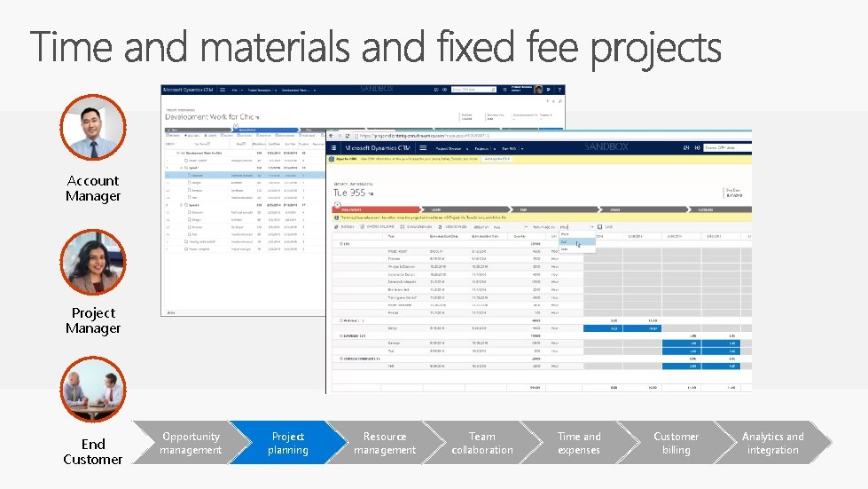The width and height of the screenshot is (868, 489).
Task: Click the Refresh icon in the estimates toolbar
Action: click(336, 227)
